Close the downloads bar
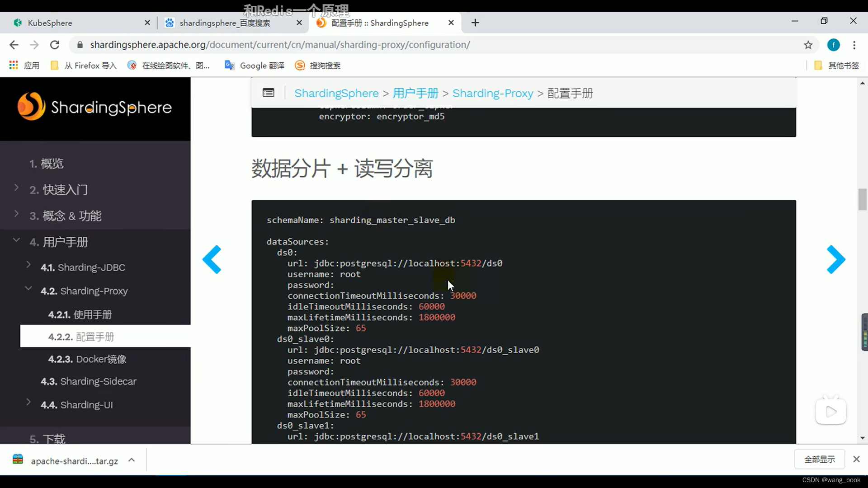 coord(856,459)
